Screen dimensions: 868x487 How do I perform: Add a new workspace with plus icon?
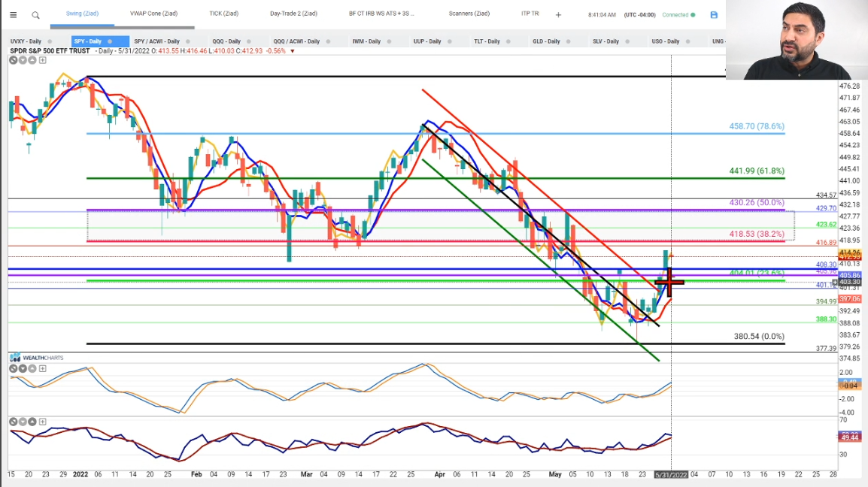pos(558,15)
